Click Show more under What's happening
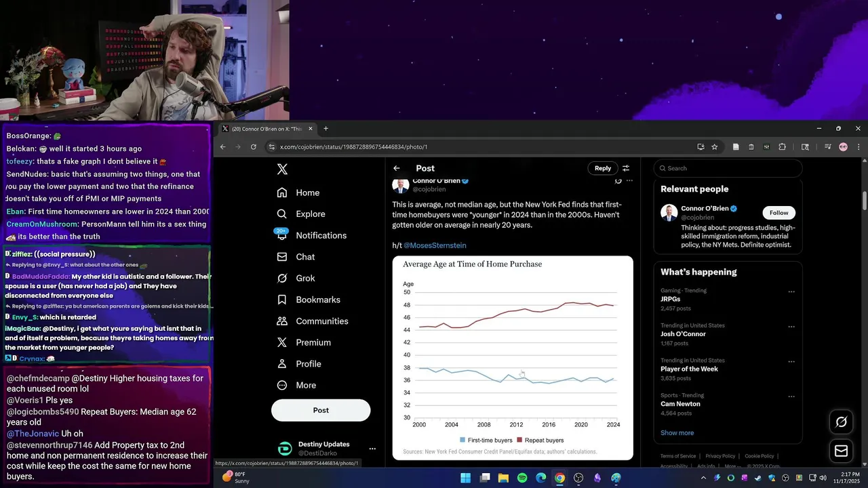 (677, 433)
